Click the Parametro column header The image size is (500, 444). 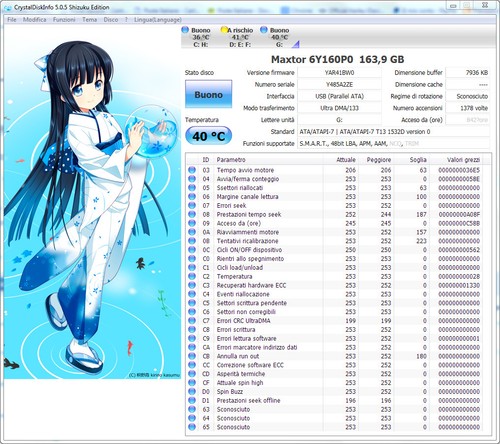(268, 160)
